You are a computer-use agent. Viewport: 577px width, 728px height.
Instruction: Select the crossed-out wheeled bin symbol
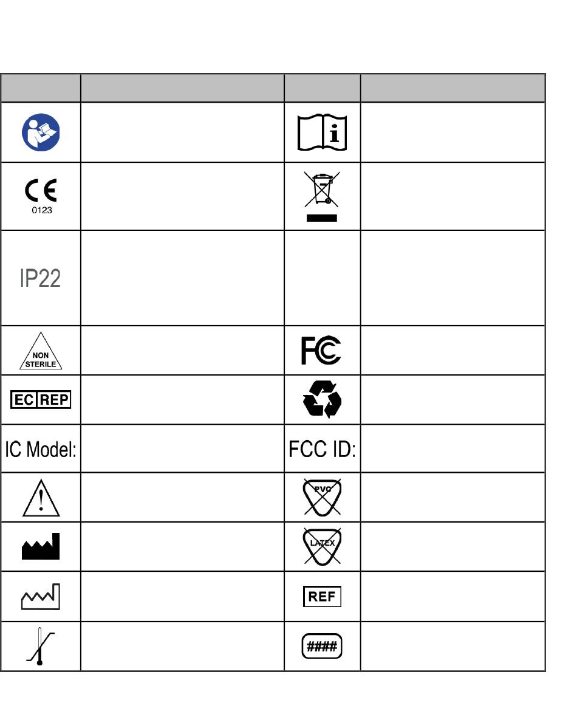(x=322, y=196)
